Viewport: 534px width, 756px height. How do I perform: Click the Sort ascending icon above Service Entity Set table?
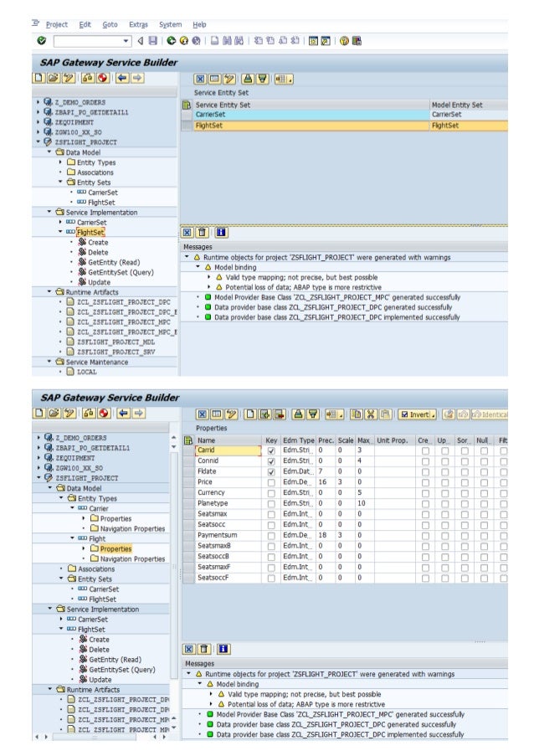click(x=248, y=79)
